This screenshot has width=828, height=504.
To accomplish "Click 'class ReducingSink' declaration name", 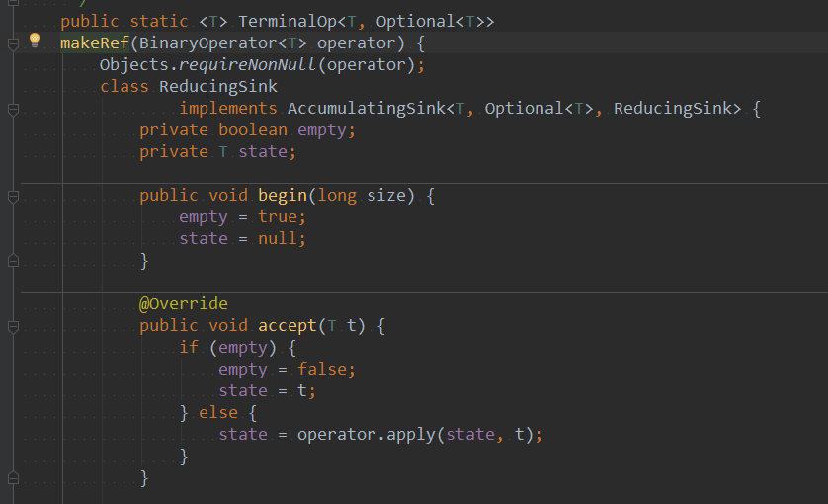I will click(x=218, y=87).
